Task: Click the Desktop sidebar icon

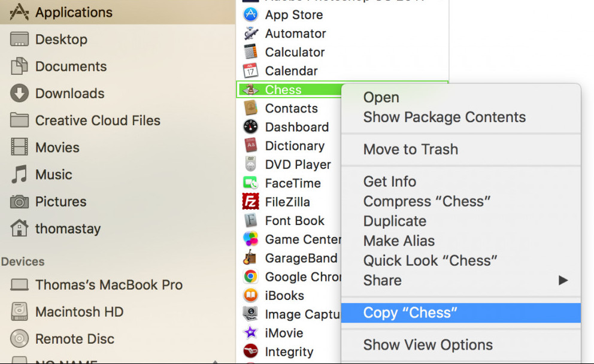Action: point(19,40)
